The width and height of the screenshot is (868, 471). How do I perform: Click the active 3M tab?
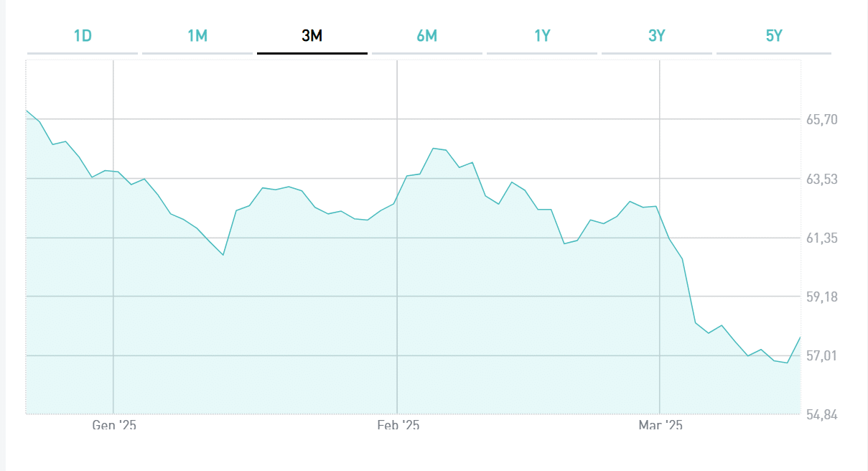pyautogui.click(x=312, y=36)
